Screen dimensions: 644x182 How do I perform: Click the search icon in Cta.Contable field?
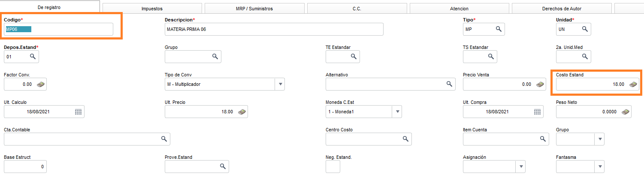pyautogui.click(x=164, y=139)
